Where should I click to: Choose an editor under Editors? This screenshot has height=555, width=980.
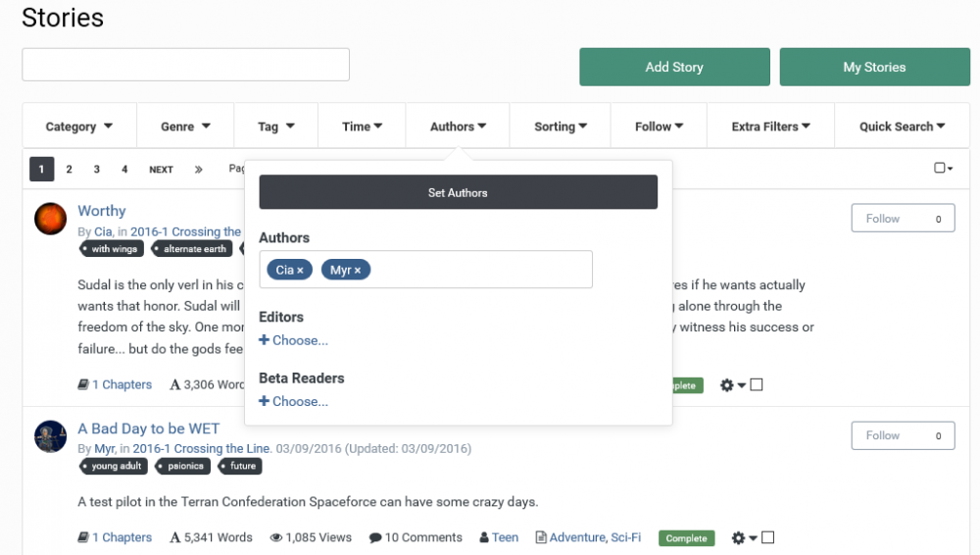click(x=294, y=340)
